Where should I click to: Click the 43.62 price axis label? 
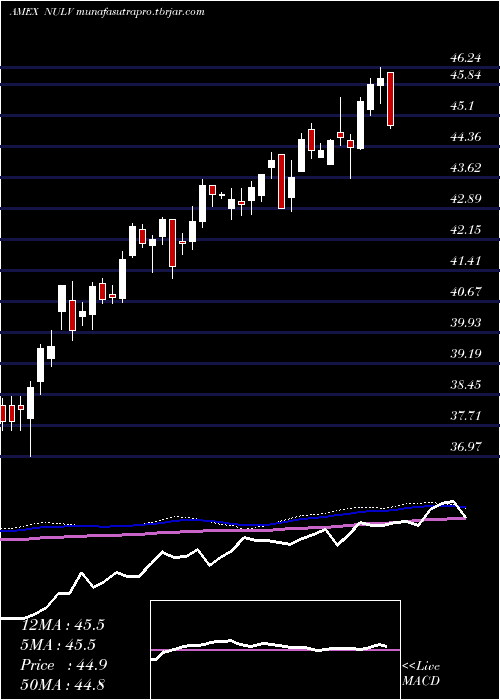pos(466,168)
